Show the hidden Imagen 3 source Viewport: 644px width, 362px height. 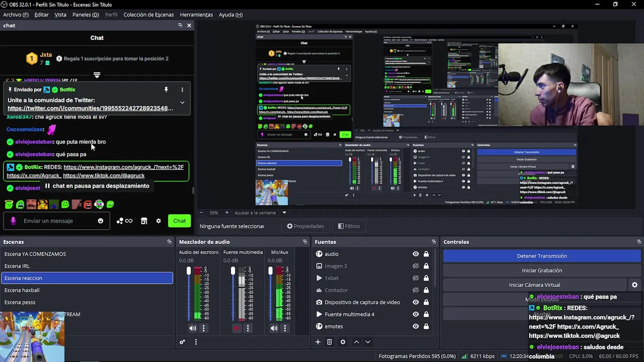416,266
